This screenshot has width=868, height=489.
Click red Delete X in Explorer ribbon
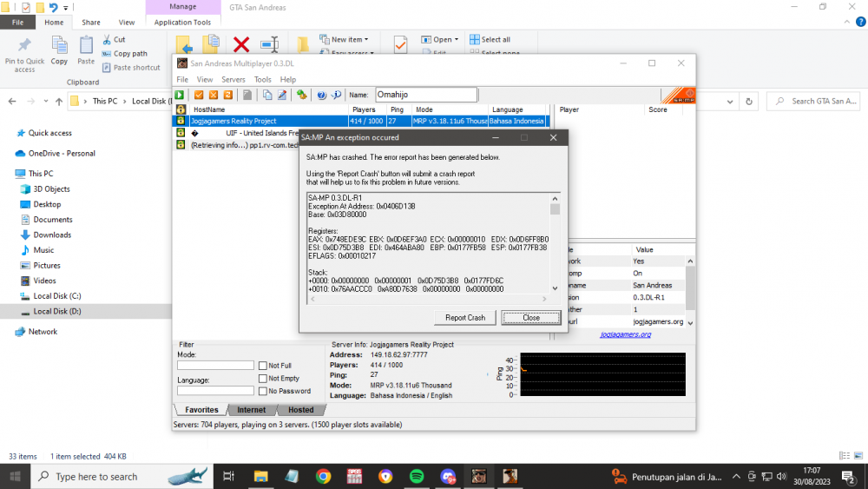[241, 44]
